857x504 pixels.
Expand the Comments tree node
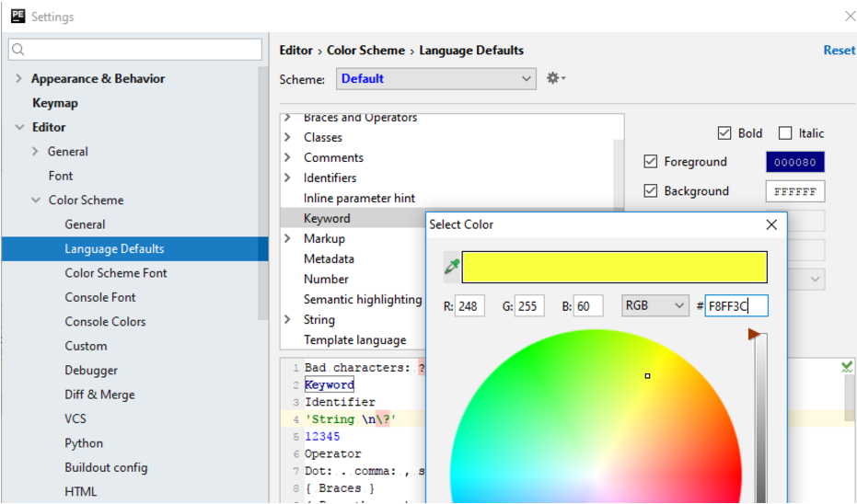click(288, 157)
